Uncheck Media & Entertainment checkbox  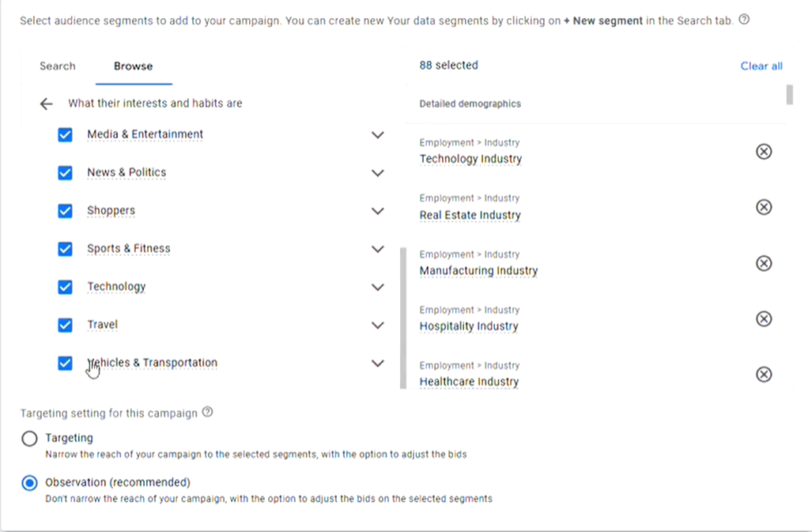66,134
